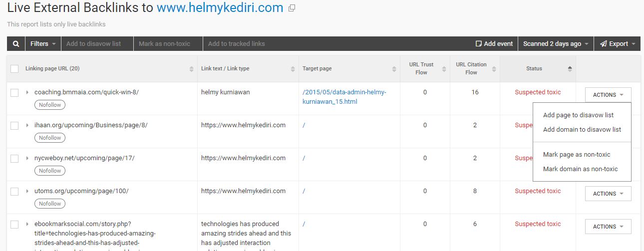This screenshot has height=251, width=644.
Task: Open ACTIONS dropdown for utoms.org row
Action: pos(608,194)
